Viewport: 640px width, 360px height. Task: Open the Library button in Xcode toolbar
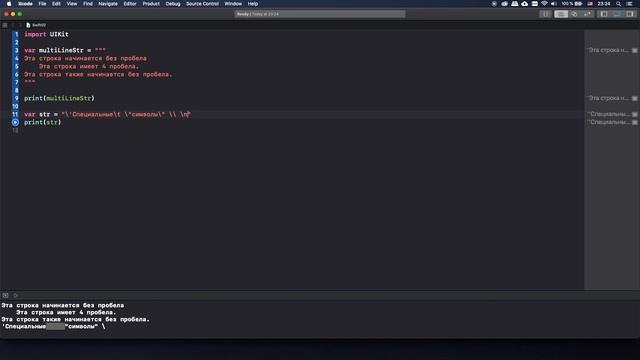point(545,14)
